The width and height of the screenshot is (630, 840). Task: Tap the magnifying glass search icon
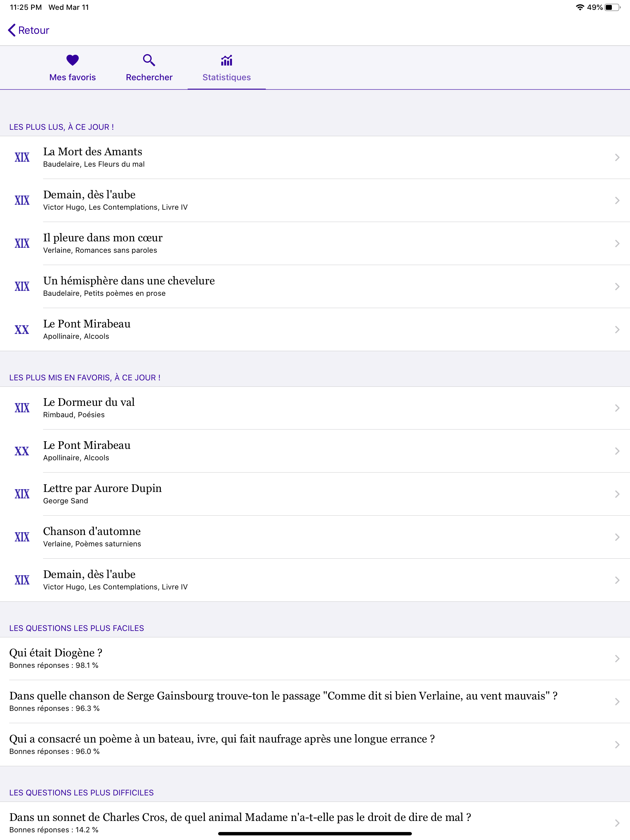[x=149, y=60]
